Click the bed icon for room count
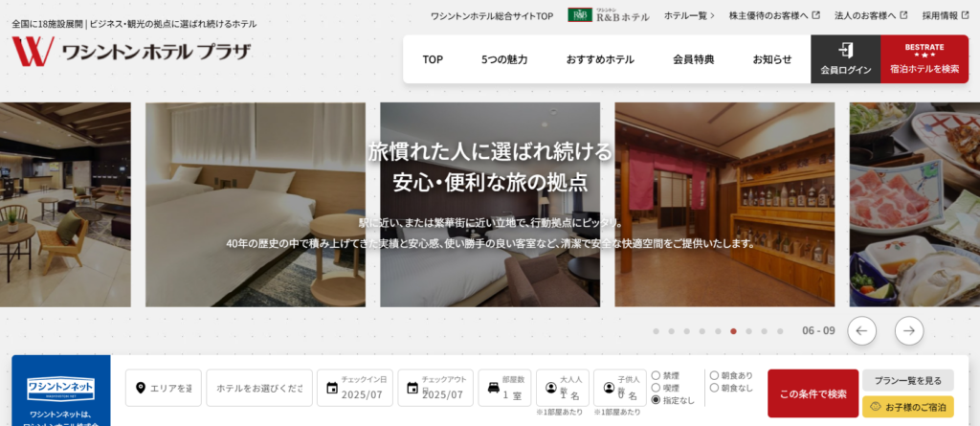Viewport: 980px width, 426px height. [x=494, y=388]
